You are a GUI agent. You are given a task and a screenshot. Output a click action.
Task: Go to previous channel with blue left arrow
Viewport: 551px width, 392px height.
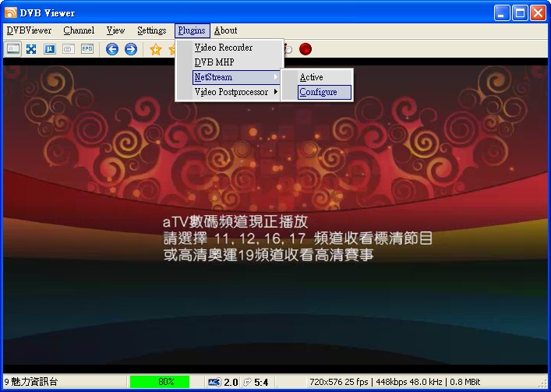[x=112, y=49]
